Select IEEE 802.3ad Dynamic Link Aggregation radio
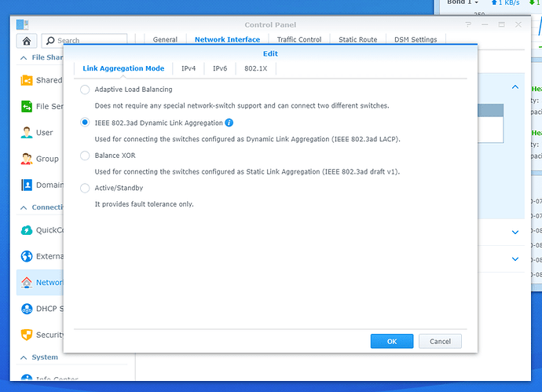The height and width of the screenshot is (392, 542). pyautogui.click(x=85, y=123)
